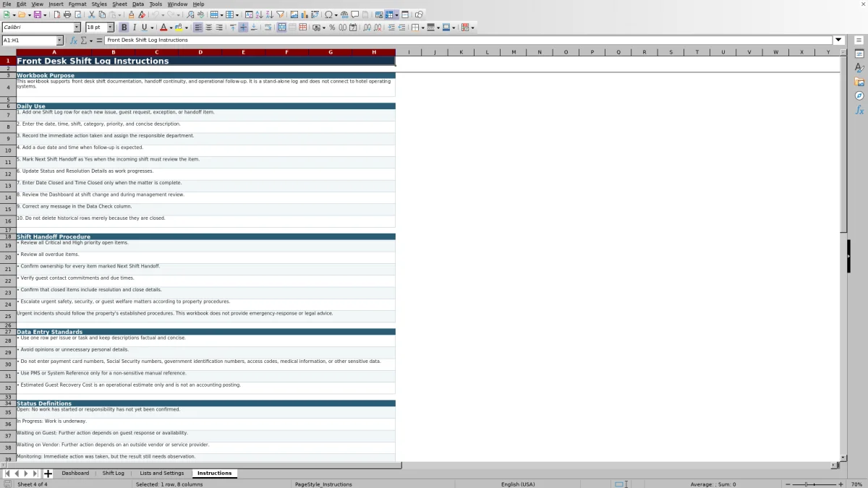
Task: Click the Cut scissors icon
Action: click(92, 14)
